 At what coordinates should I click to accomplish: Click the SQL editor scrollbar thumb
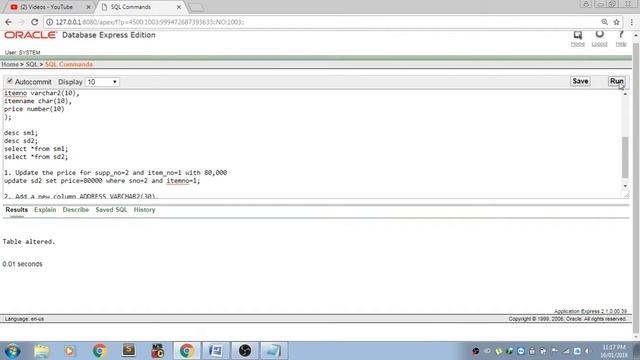tap(625, 158)
